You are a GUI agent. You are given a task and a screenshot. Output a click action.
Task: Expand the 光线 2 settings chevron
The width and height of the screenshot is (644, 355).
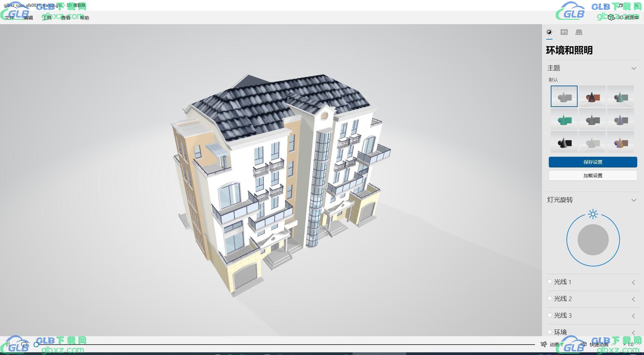click(633, 299)
